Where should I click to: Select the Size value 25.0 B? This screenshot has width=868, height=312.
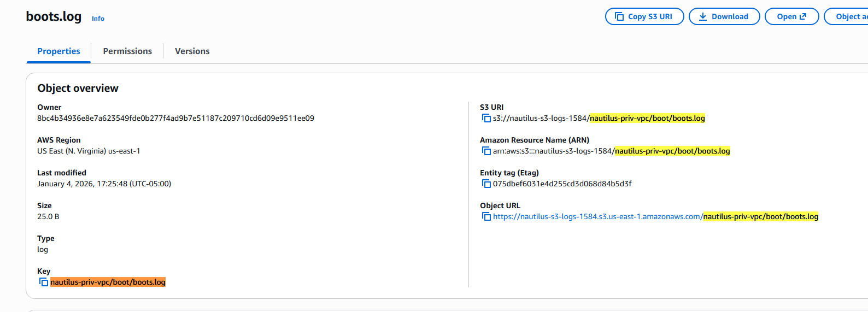[48, 216]
